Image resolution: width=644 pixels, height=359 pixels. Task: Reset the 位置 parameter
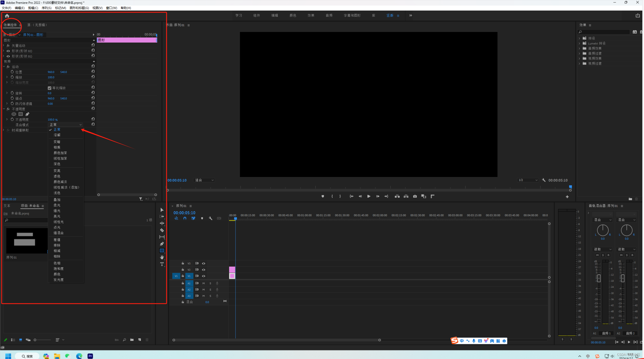coord(93,72)
